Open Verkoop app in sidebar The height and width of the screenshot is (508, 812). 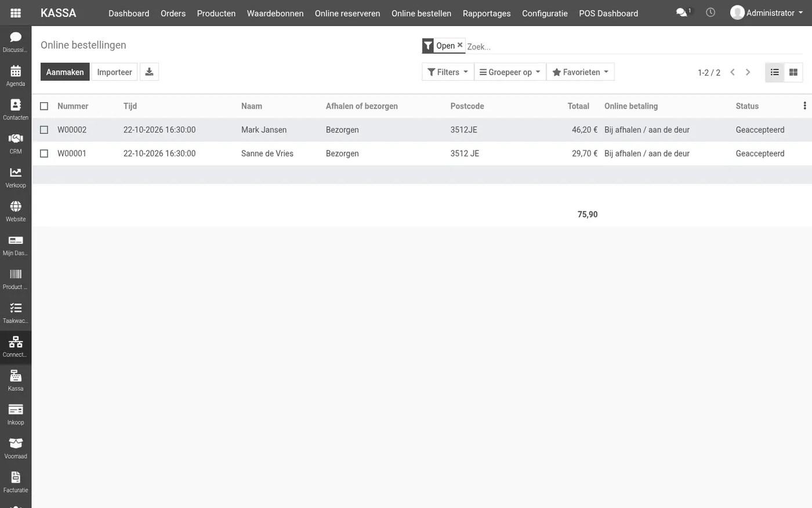point(16,177)
